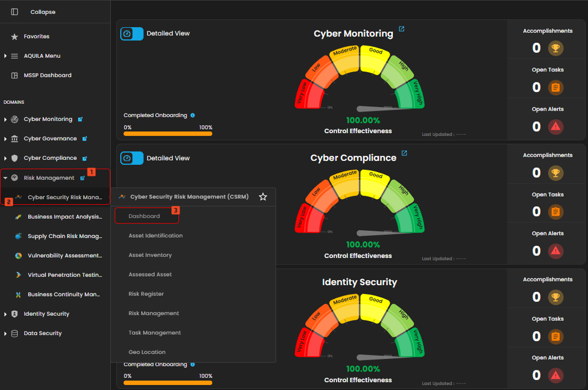Open Favorites in the sidebar

coord(37,37)
